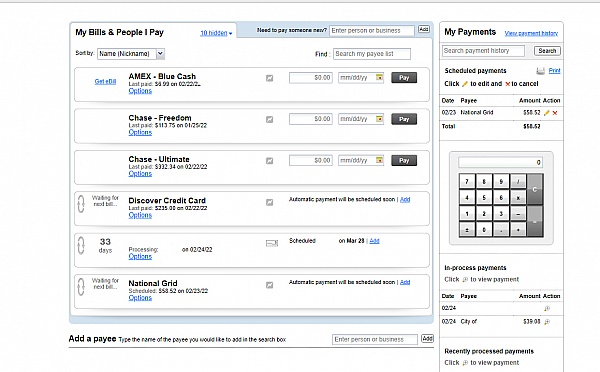600x372 pixels.
Task: Click calculator key 4
Action: 467,198
